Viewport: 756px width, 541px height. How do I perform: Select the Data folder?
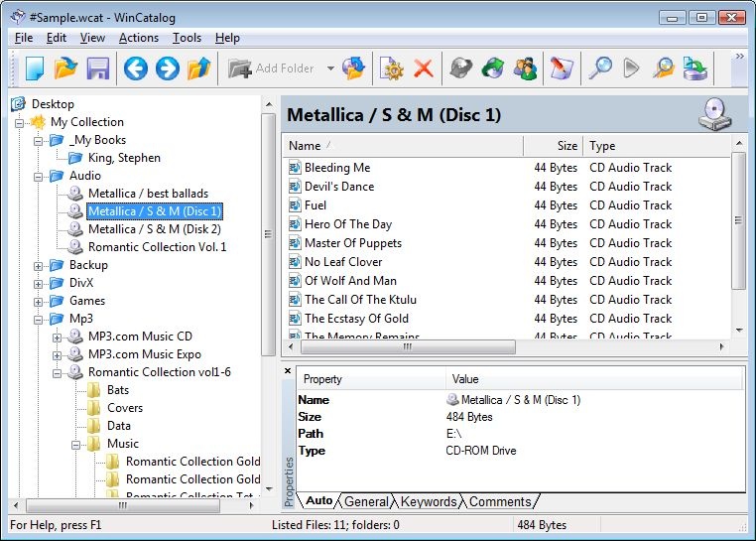click(119, 426)
